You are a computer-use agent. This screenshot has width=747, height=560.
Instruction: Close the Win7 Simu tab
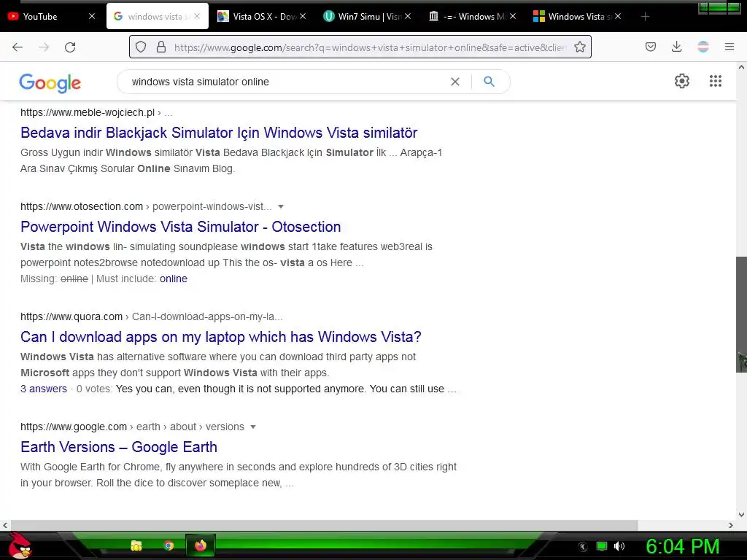click(408, 16)
